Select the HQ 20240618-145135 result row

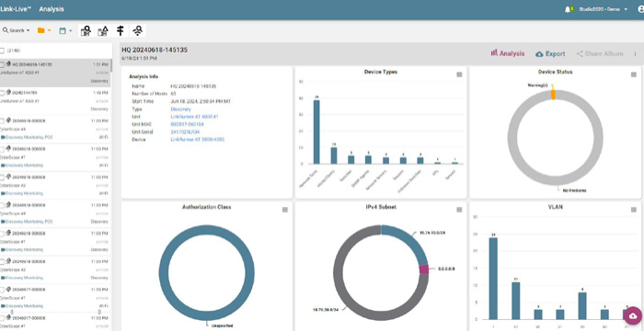pyautogui.click(x=55, y=73)
